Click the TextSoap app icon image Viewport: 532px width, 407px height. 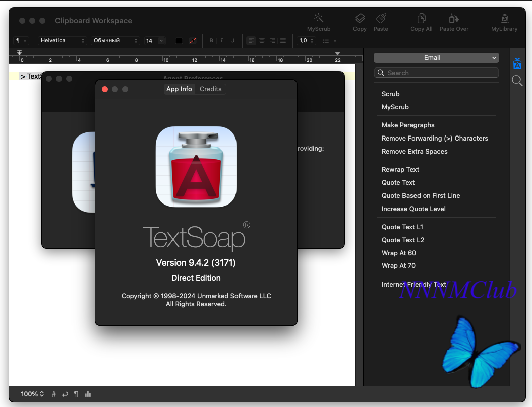click(x=196, y=167)
